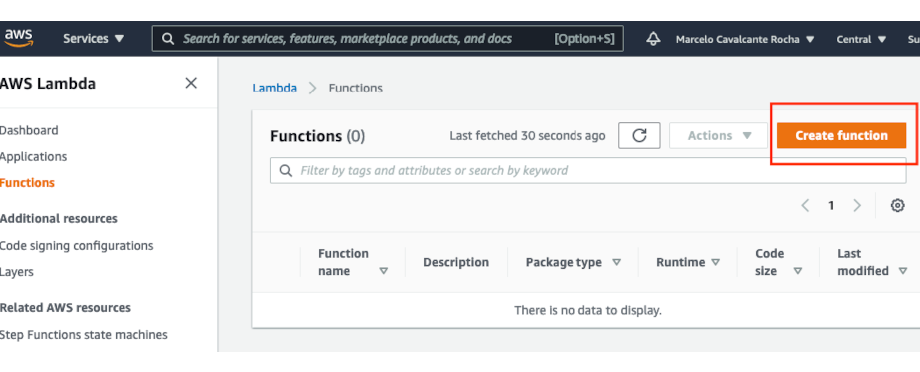Open Applications in sidebar

pyautogui.click(x=33, y=157)
